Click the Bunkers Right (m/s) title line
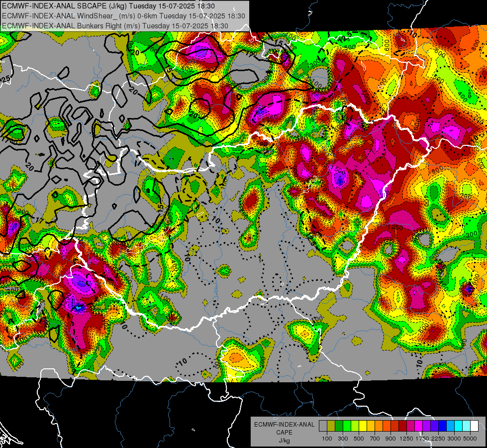Screen dimensions: 487x448 click(x=115, y=26)
